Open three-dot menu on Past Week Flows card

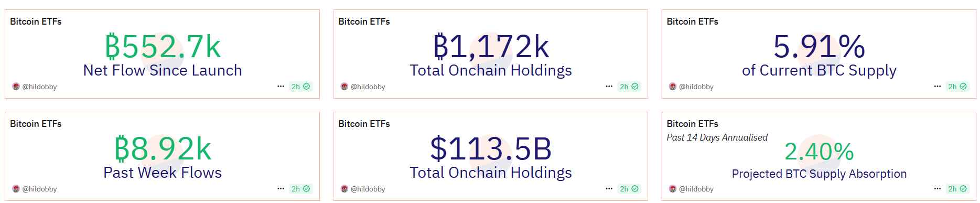(281, 189)
